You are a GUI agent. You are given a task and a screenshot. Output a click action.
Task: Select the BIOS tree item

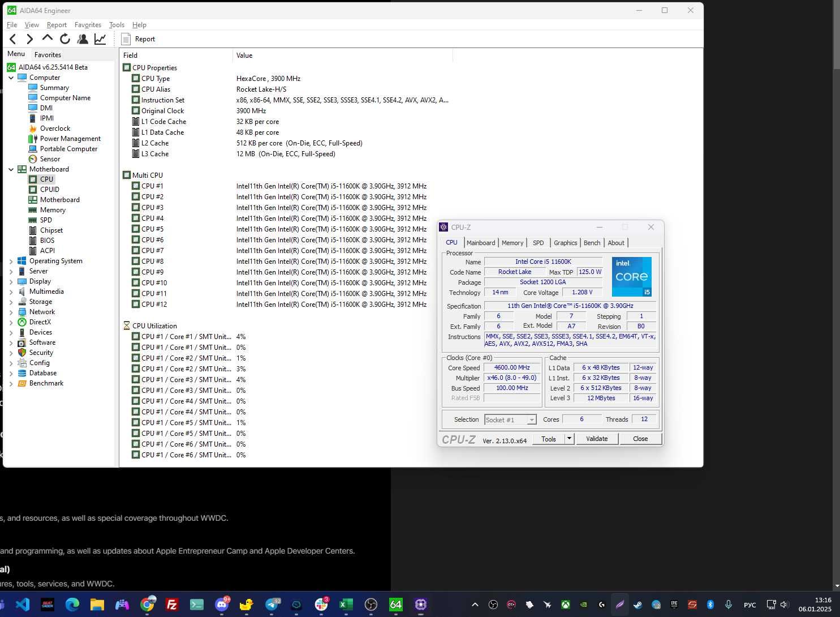pos(47,241)
